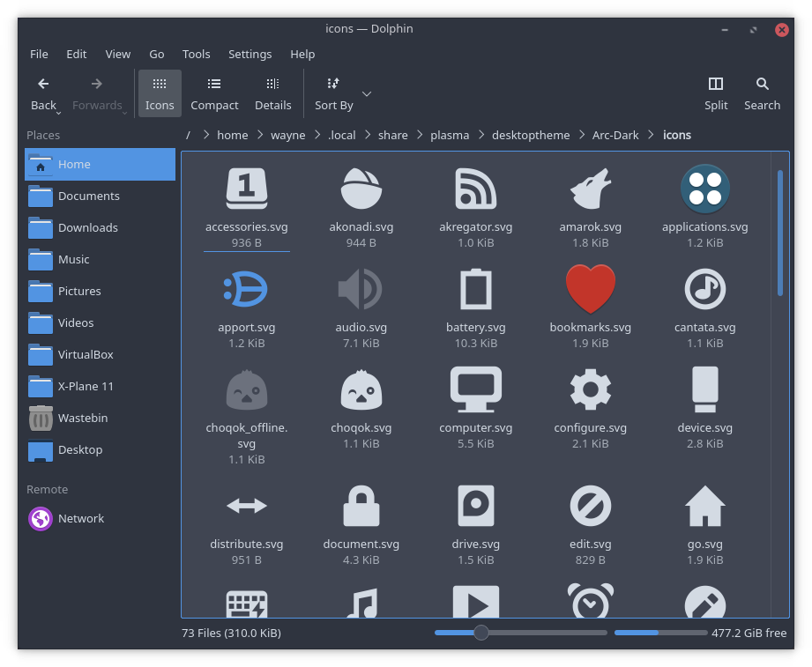Expand the chevron after home in breadcrumb
Screen dimensions: 812x667
(260, 135)
